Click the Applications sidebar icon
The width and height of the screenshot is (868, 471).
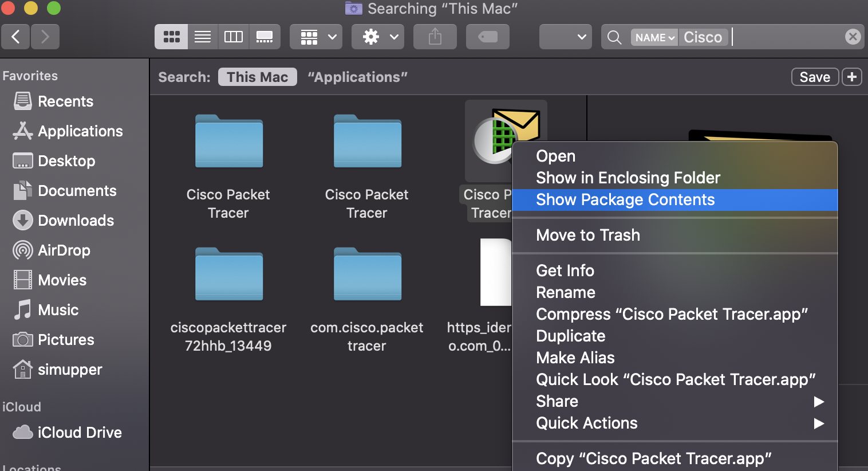[23, 131]
